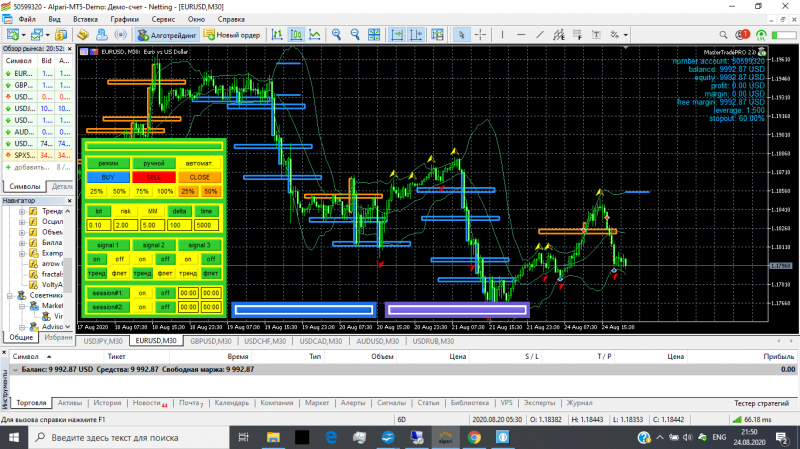The image size is (800, 449).
Task: Expand the Объем indicators node
Action: 22,232
